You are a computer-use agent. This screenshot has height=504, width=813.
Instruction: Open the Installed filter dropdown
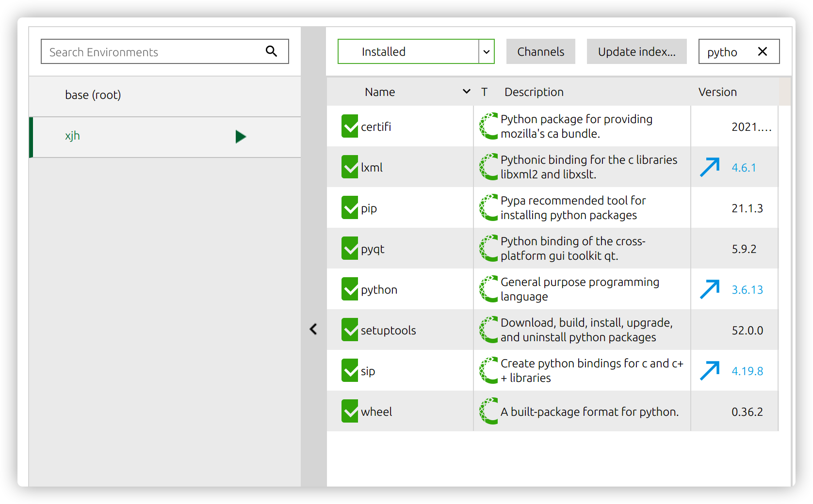click(x=416, y=51)
